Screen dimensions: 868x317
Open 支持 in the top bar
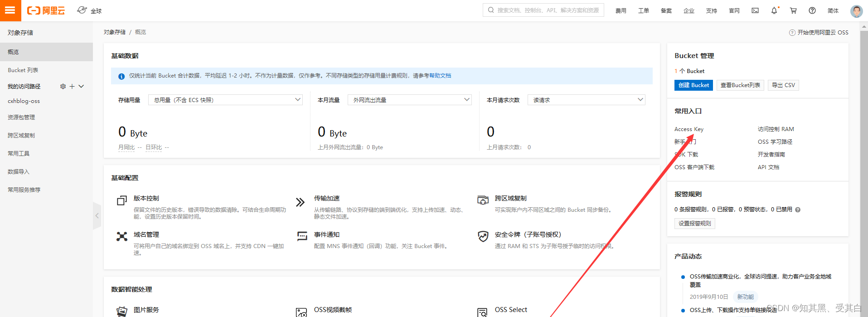click(712, 10)
